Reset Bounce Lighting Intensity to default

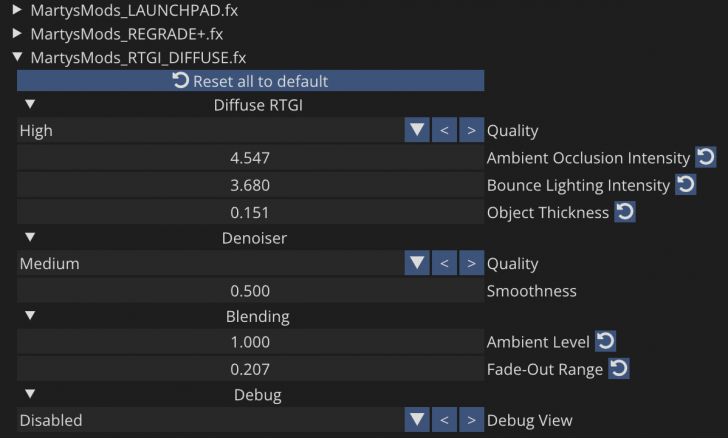click(x=685, y=184)
